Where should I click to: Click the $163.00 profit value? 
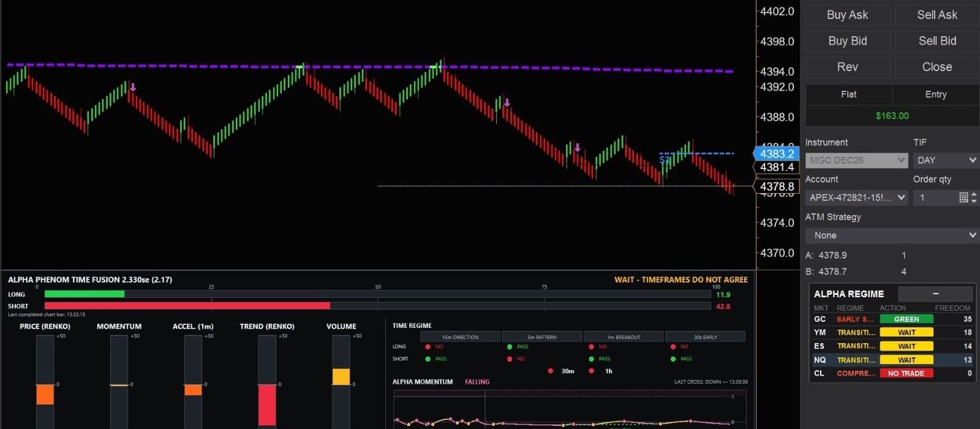coord(892,116)
